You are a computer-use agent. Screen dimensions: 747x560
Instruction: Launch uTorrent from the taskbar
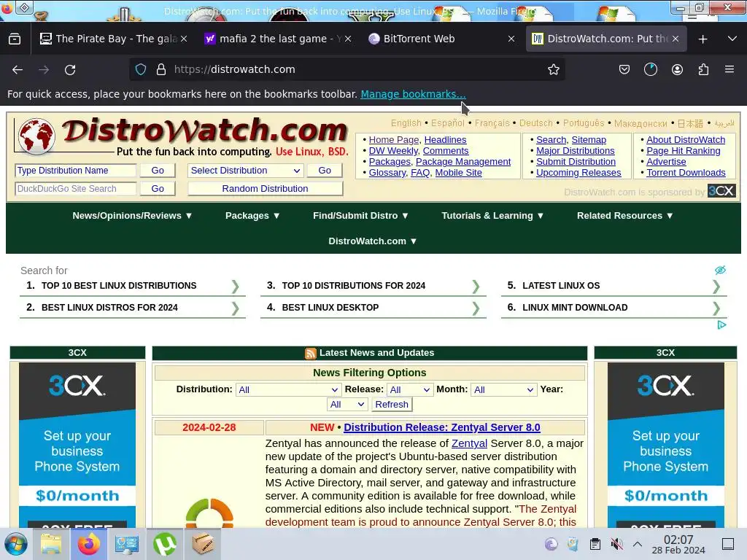coord(165,544)
